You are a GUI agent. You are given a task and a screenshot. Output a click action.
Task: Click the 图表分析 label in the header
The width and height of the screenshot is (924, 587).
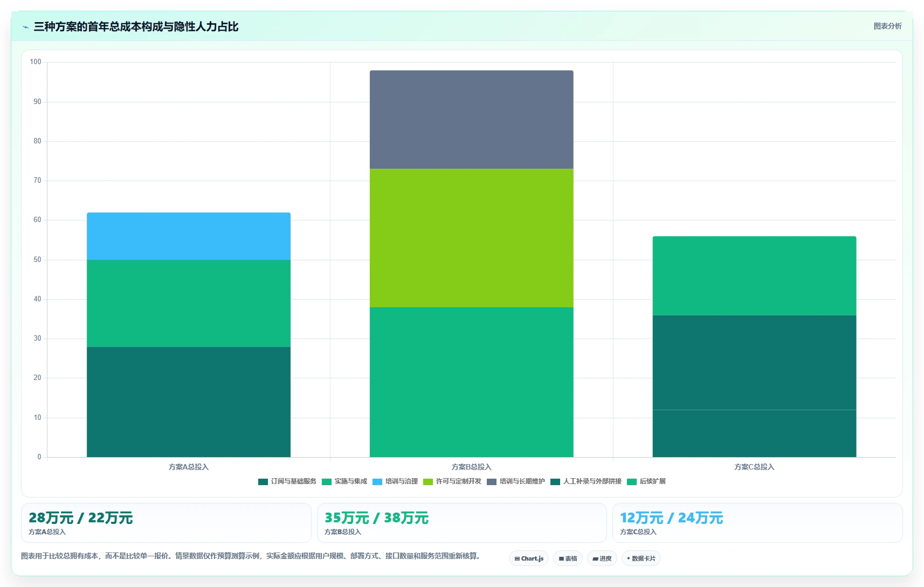887,26
